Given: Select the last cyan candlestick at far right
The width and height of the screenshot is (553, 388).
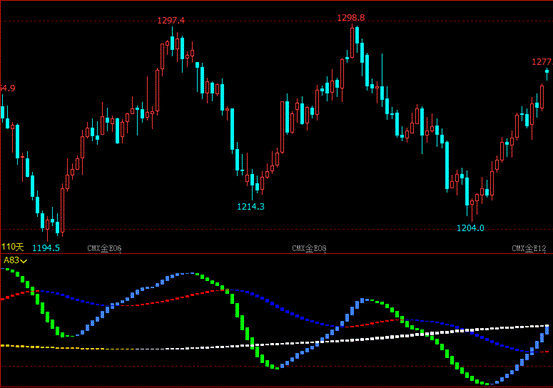Looking at the screenshot, I should (547, 73).
